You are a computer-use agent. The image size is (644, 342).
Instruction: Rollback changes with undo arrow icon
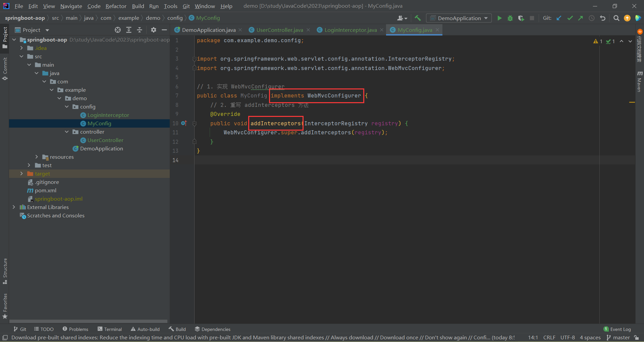coord(603,18)
